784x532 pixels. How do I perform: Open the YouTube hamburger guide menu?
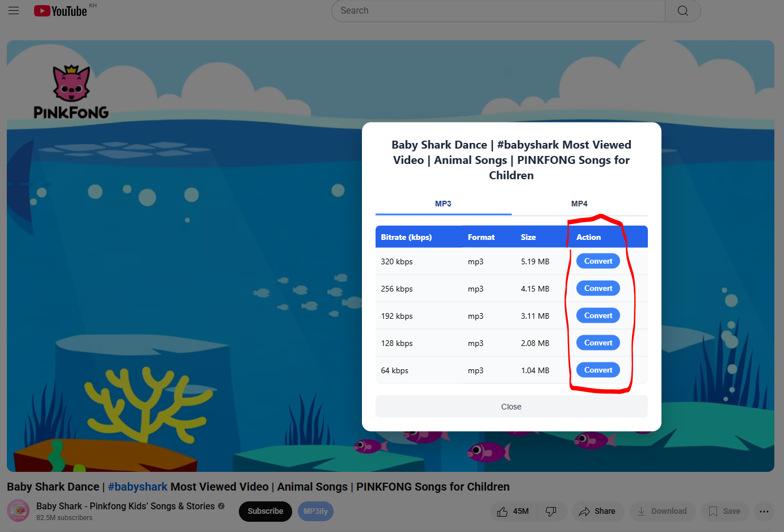coord(14,11)
